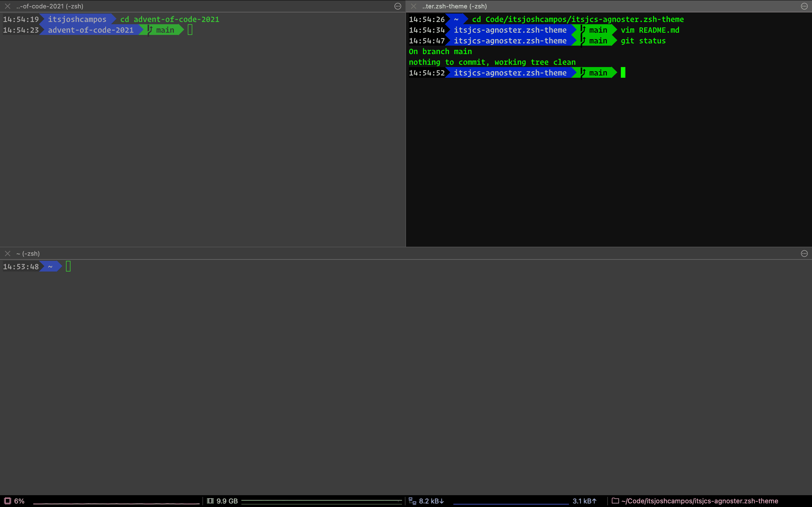Open the options menu of the advent-of-code-2021 pane
Screen dimensions: 812x507
point(398,6)
